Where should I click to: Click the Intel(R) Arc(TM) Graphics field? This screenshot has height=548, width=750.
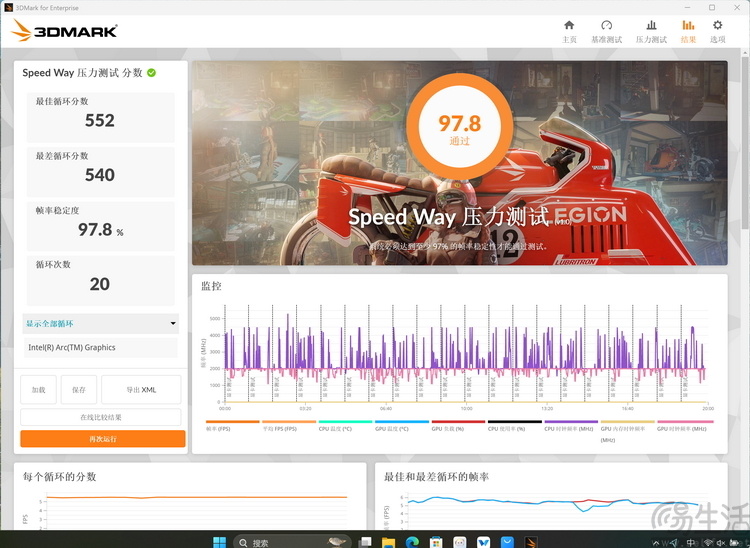[100, 348]
